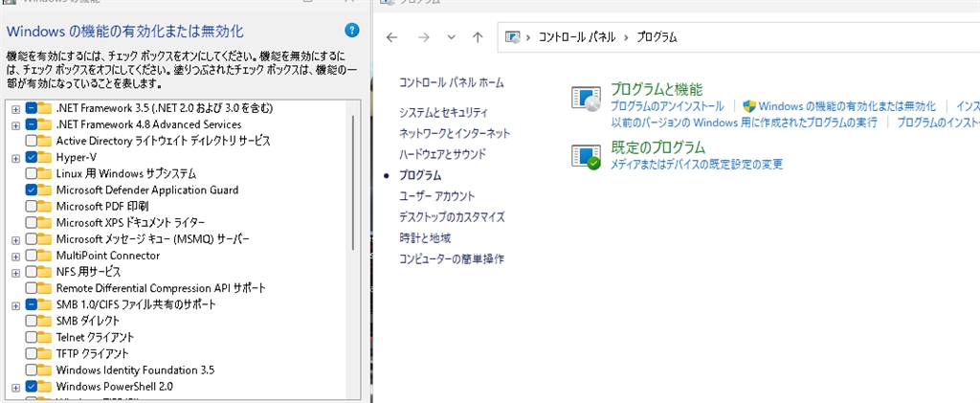Screen dimensions: 980x403
Task: Expand .NET Framework 4.8 Advanced Services node
Action: [15, 125]
